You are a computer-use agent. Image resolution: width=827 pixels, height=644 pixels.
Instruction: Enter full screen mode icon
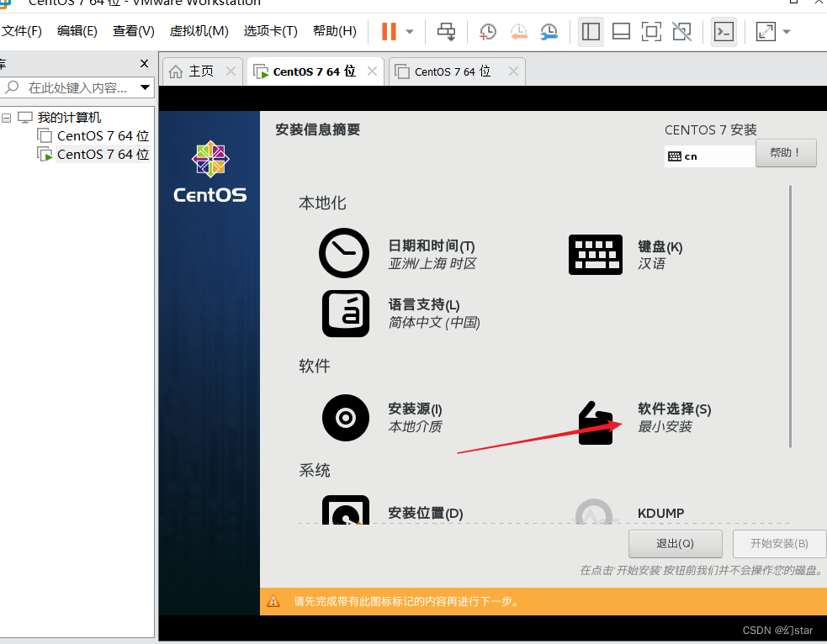tap(651, 32)
